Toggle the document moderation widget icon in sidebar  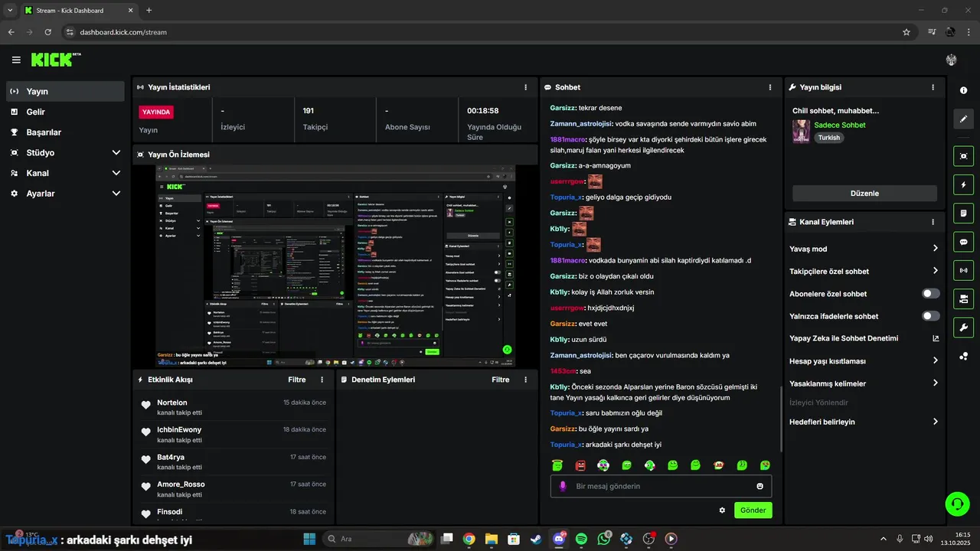click(x=963, y=213)
